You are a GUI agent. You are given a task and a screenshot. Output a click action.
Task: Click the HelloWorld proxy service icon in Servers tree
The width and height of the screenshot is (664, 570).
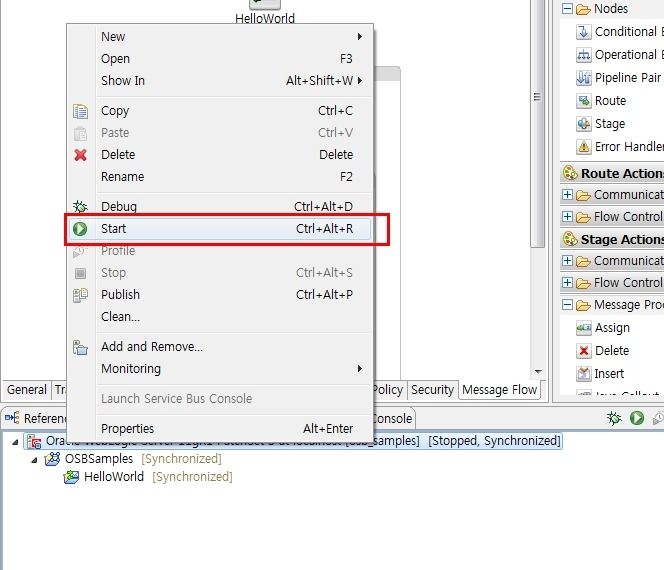(71, 477)
